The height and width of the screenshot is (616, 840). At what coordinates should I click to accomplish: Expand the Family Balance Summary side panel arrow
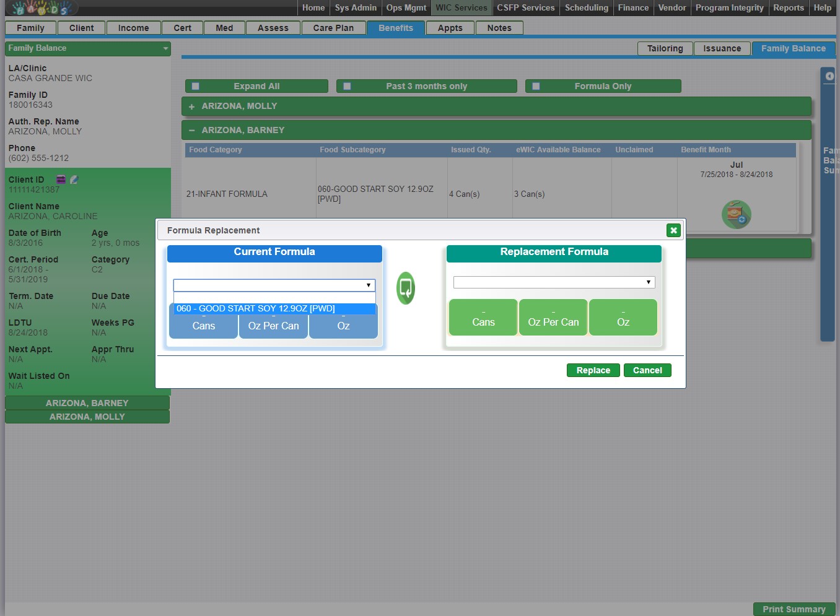tap(829, 76)
